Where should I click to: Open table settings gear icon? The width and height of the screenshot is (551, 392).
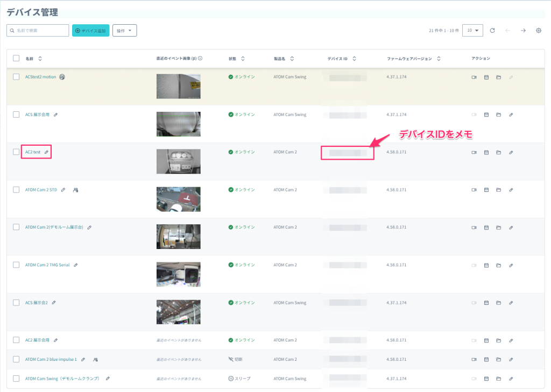538,31
